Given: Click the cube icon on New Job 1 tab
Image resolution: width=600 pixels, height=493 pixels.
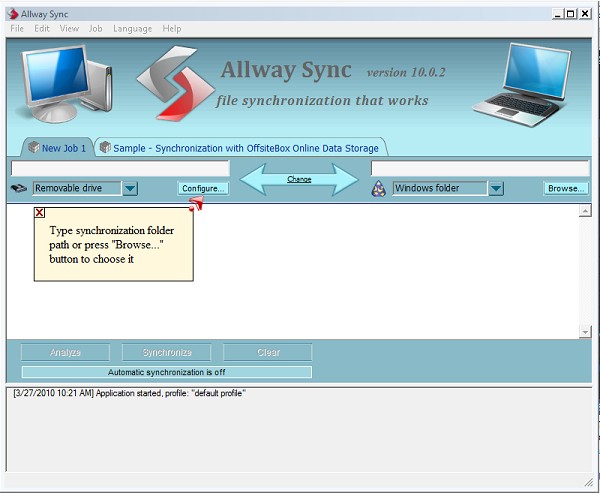Looking at the screenshot, I should [x=34, y=147].
